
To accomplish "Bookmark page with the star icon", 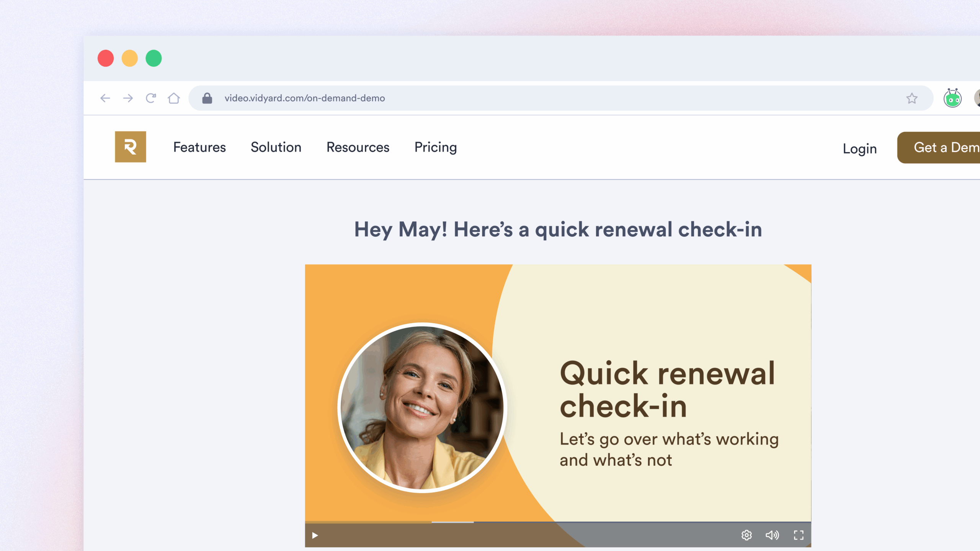I will (912, 98).
